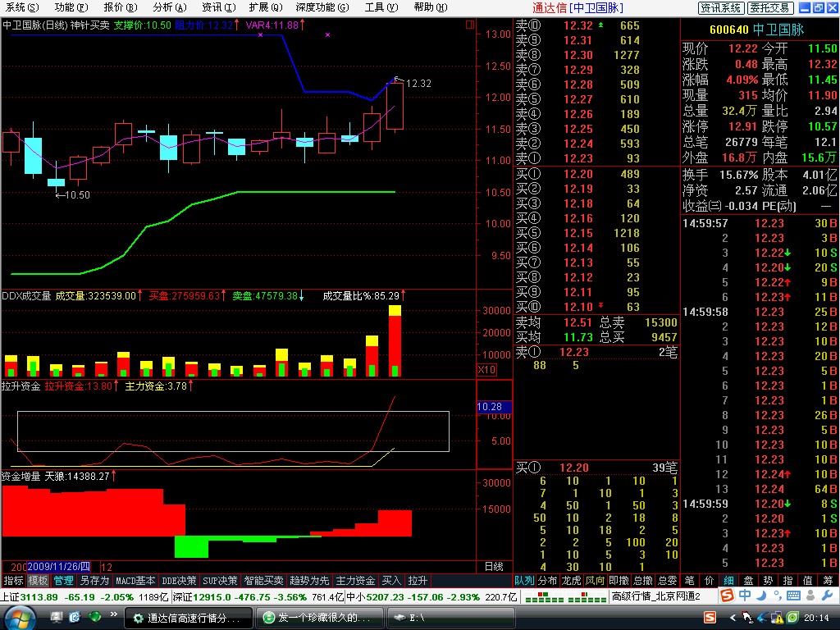Viewport: 840px width, 630px height.
Task: Open the 帮助 menu
Action: pos(431,7)
